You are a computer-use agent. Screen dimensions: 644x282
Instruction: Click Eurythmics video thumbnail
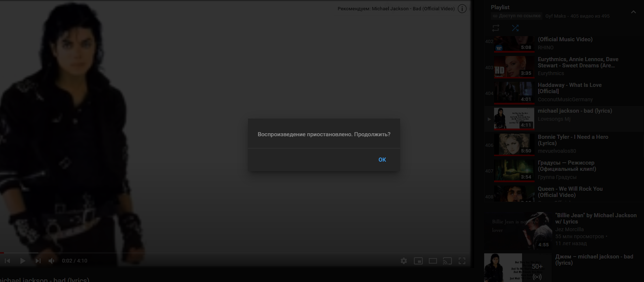tap(514, 67)
